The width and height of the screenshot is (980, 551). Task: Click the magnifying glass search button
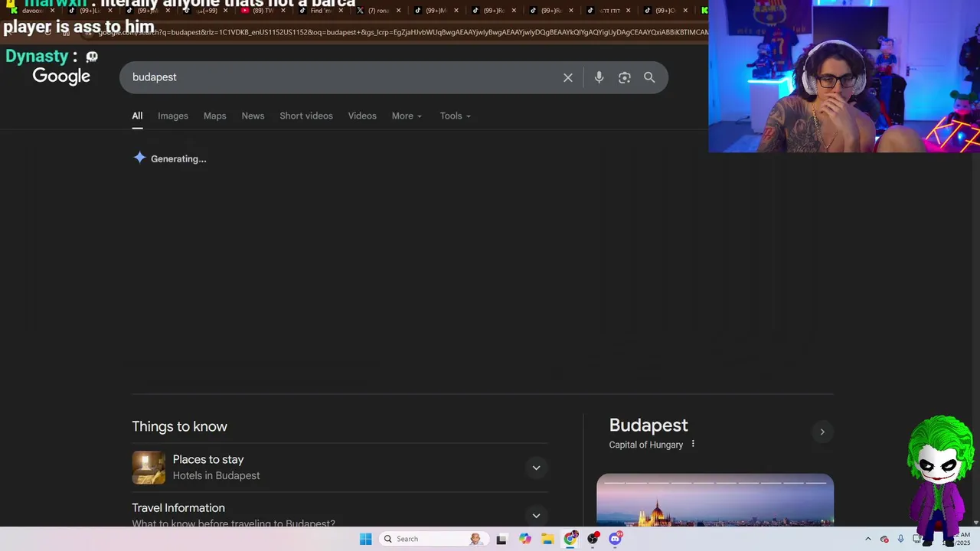pyautogui.click(x=649, y=77)
